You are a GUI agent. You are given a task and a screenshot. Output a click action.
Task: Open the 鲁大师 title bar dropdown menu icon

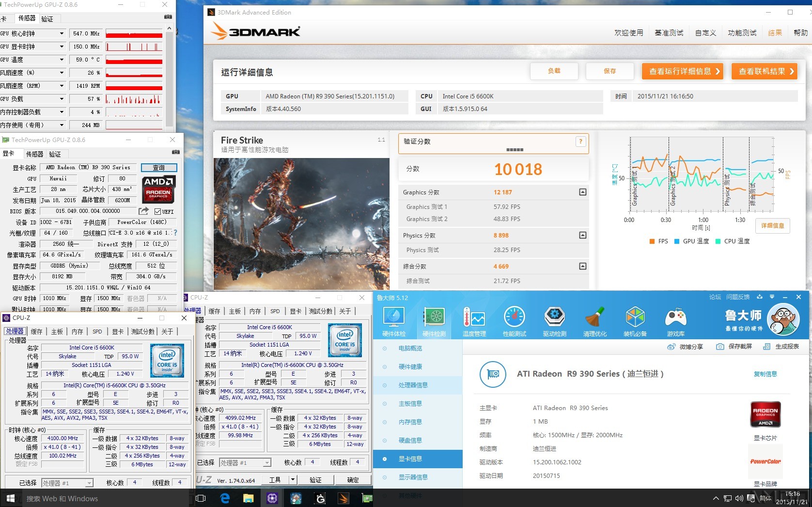point(772,297)
